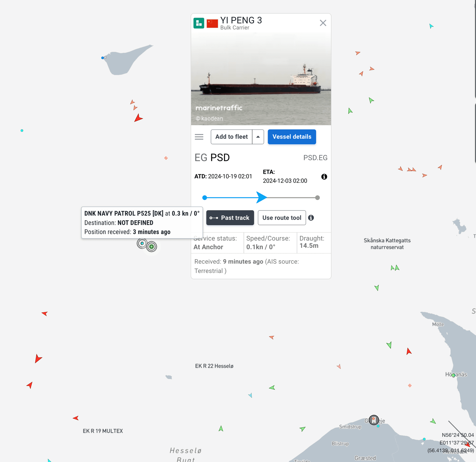Close the YI PENG 3 vessel popup

323,23
